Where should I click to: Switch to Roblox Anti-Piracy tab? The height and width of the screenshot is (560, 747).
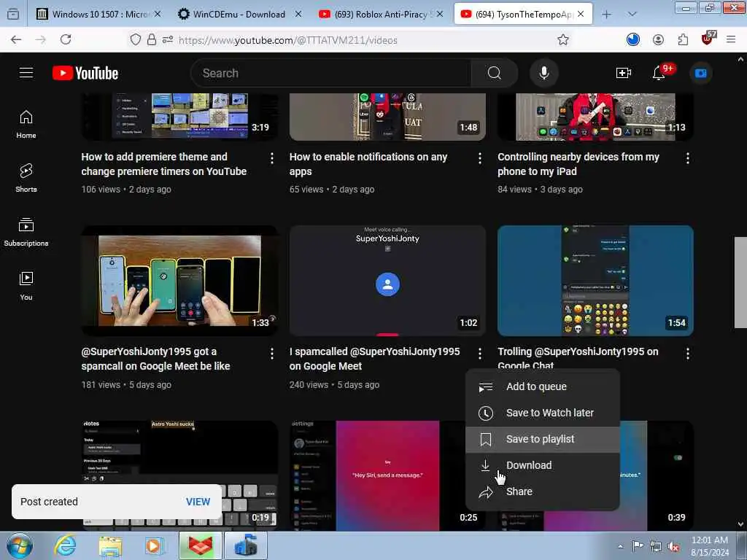coord(380,15)
